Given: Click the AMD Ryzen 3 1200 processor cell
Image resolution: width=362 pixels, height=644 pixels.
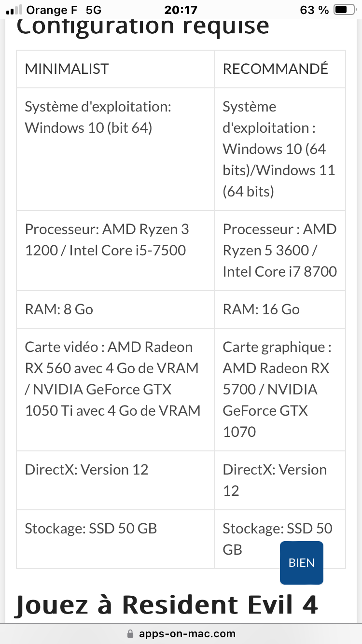Looking at the screenshot, I should tap(106, 239).
